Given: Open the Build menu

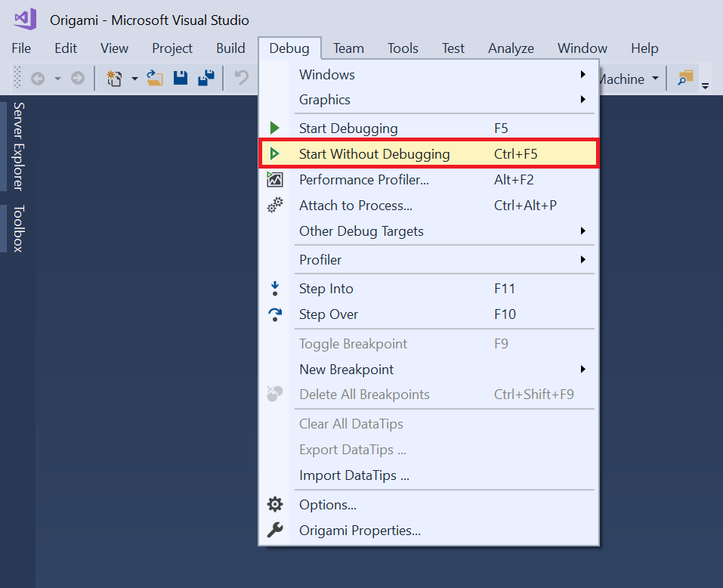Looking at the screenshot, I should [230, 48].
